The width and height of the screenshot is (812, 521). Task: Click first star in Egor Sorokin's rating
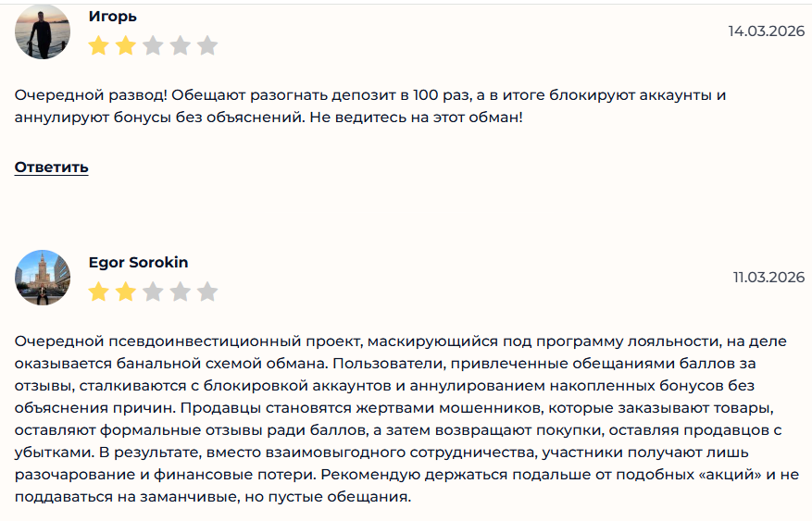pos(99,292)
